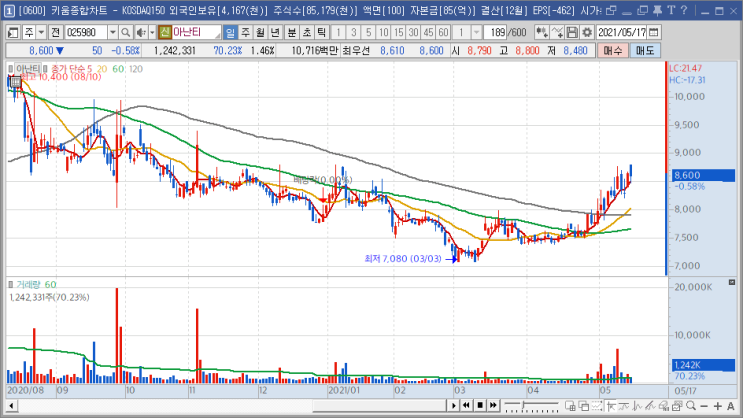
Task: Zoom out chart with minus icon
Action: [x=704, y=406]
